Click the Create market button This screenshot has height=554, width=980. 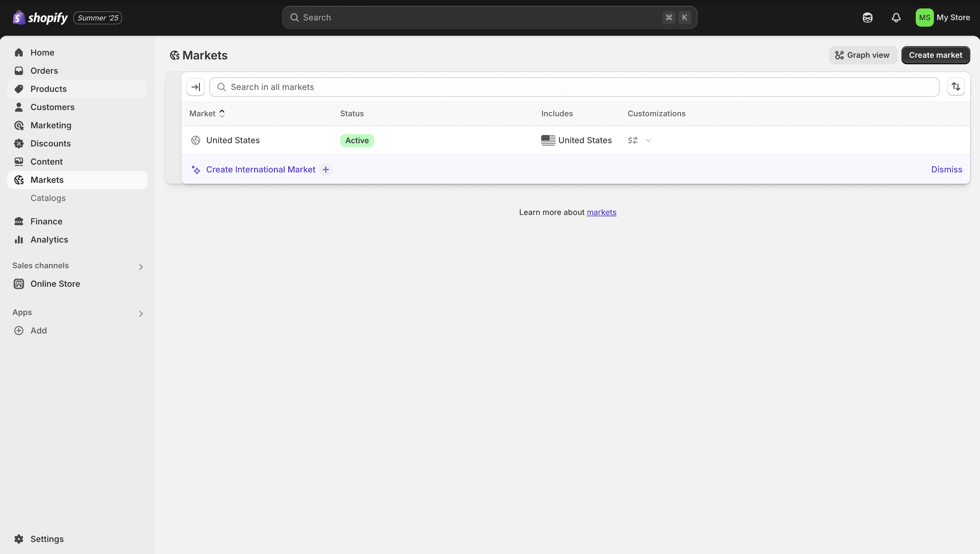936,55
